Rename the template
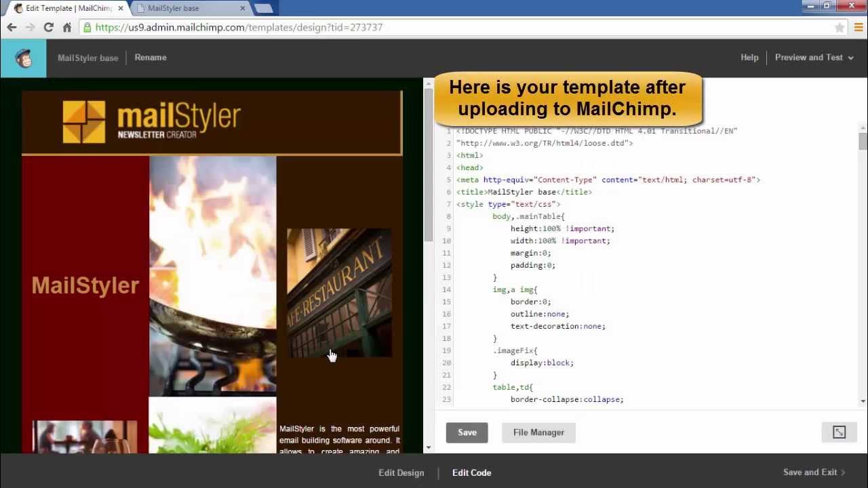The image size is (868, 488). [x=151, y=58]
